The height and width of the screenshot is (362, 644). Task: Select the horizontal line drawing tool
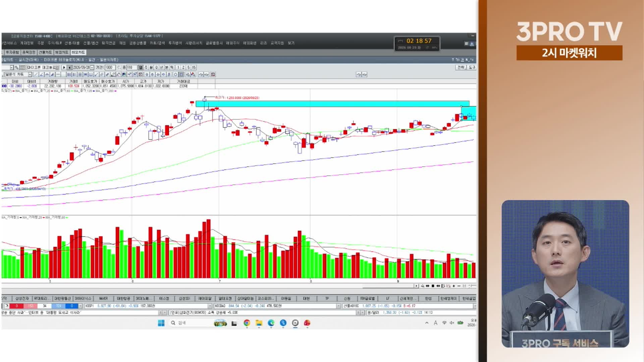[58, 74]
